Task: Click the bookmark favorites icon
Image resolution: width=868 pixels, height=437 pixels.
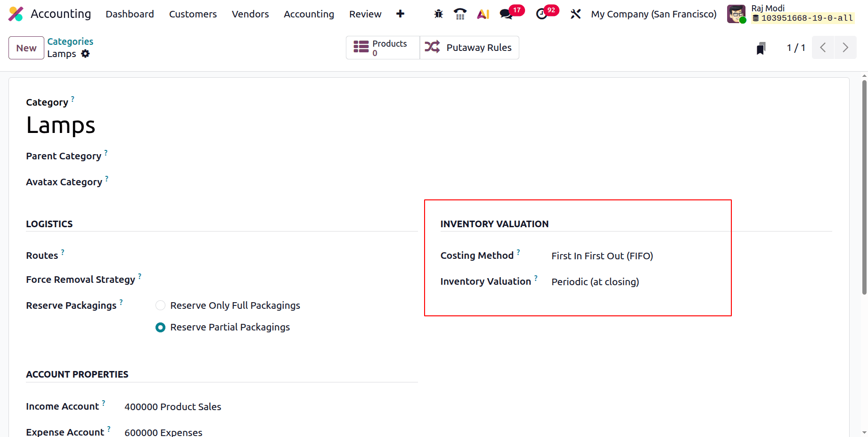Action: pyautogui.click(x=761, y=48)
